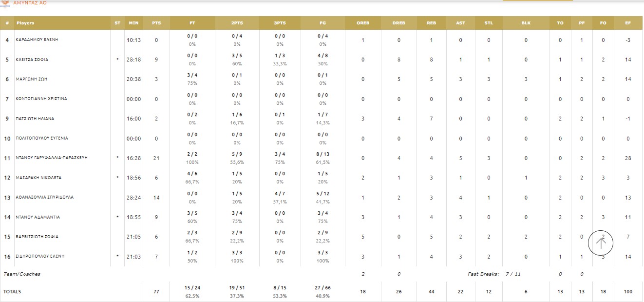
Task: Click the scroll-to-top arrow button
Action: pyautogui.click(x=601, y=242)
